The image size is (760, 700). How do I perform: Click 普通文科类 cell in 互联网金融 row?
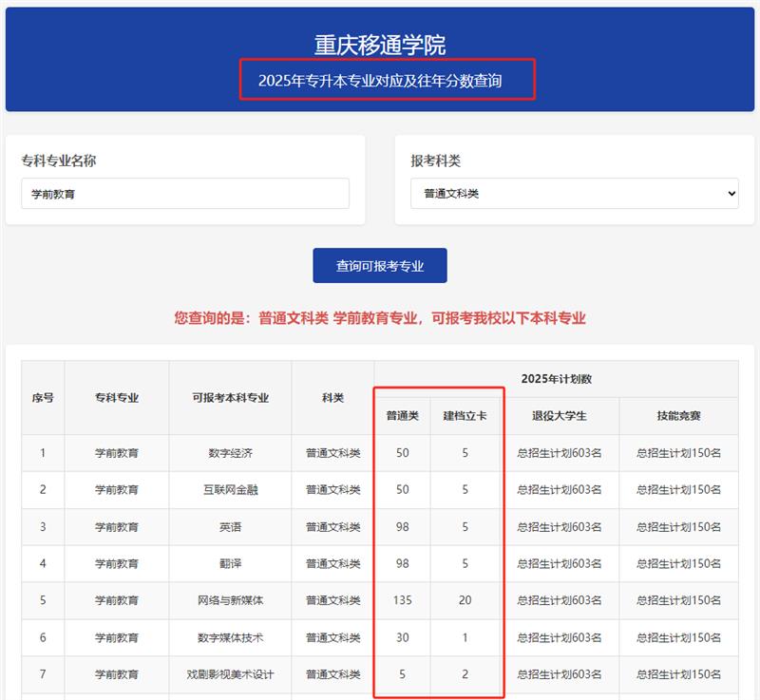(333, 490)
